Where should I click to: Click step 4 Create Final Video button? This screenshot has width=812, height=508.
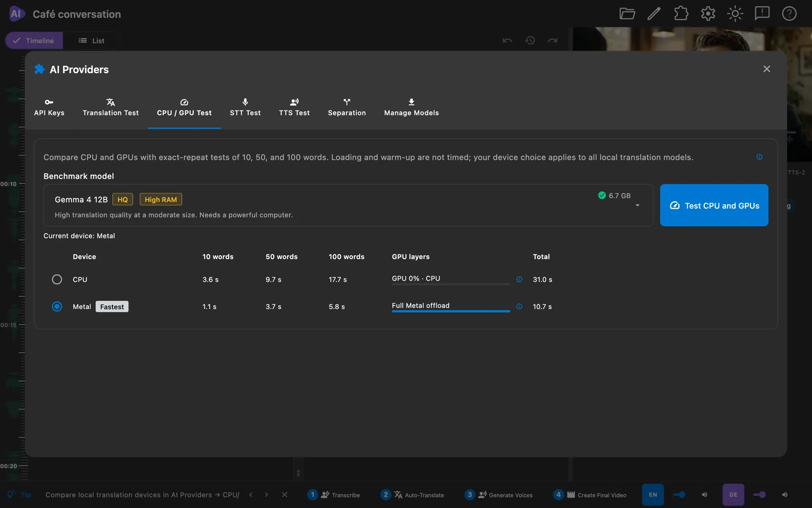[x=590, y=495]
